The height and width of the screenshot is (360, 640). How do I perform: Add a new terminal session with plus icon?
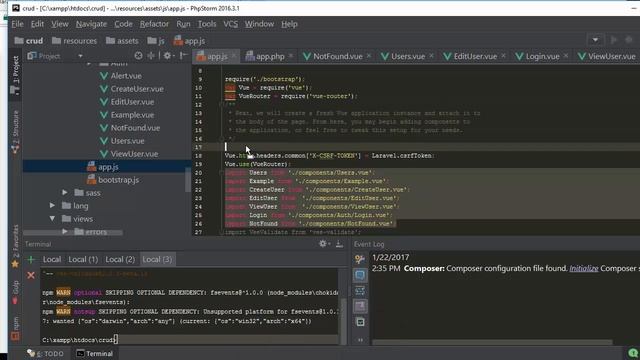(x=31, y=259)
